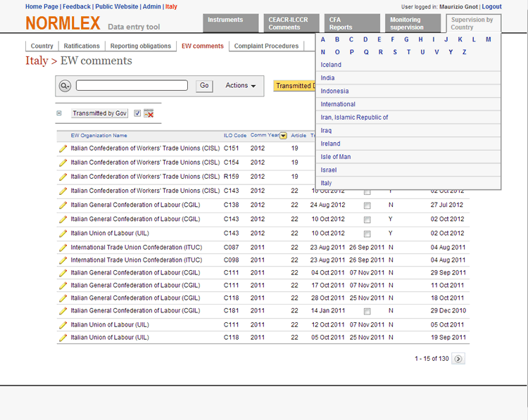528x420 pixels.
Task: Select the EW comments tab
Action: (x=203, y=46)
